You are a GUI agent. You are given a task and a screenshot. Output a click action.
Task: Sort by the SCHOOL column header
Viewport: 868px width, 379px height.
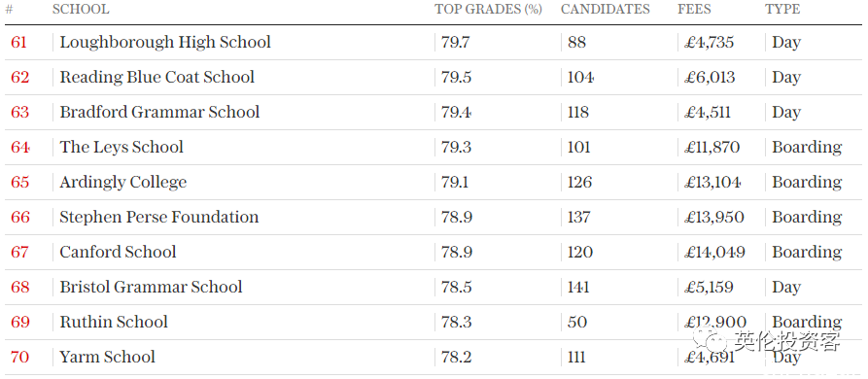[81, 10]
